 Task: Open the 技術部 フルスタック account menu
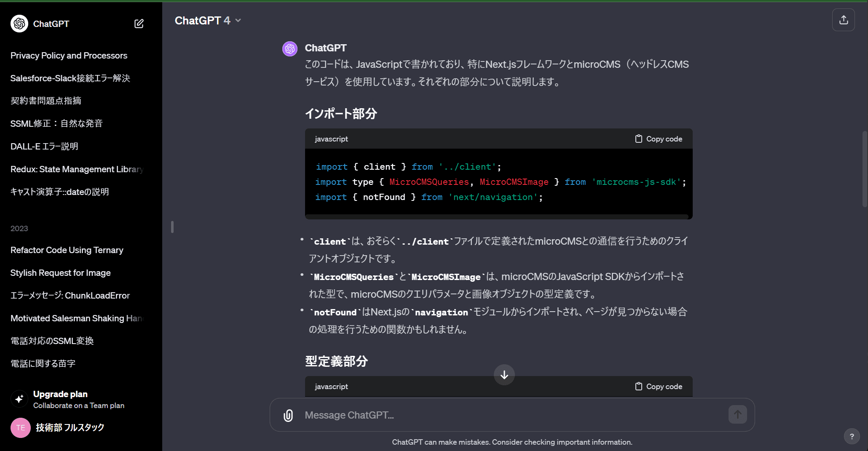click(70, 427)
